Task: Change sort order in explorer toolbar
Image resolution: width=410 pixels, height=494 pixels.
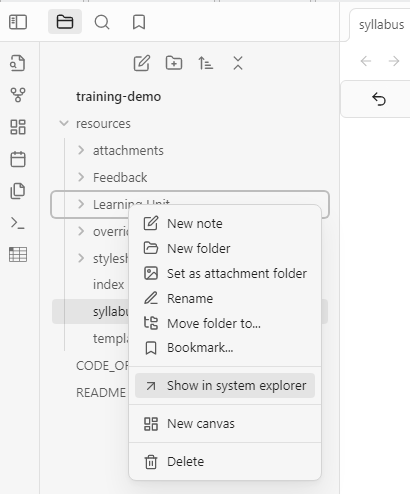Action: click(206, 63)
